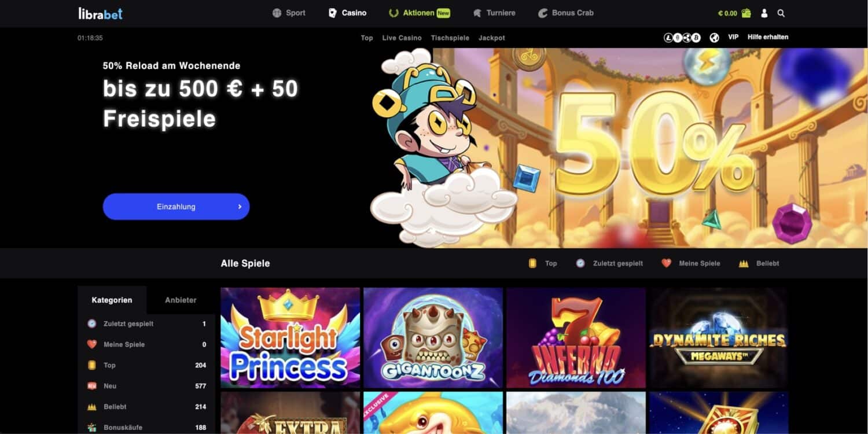The height and width of the screenshot is (434, 868).
Task: Click the blue Einzahlung button
Action: coord(176,207)
